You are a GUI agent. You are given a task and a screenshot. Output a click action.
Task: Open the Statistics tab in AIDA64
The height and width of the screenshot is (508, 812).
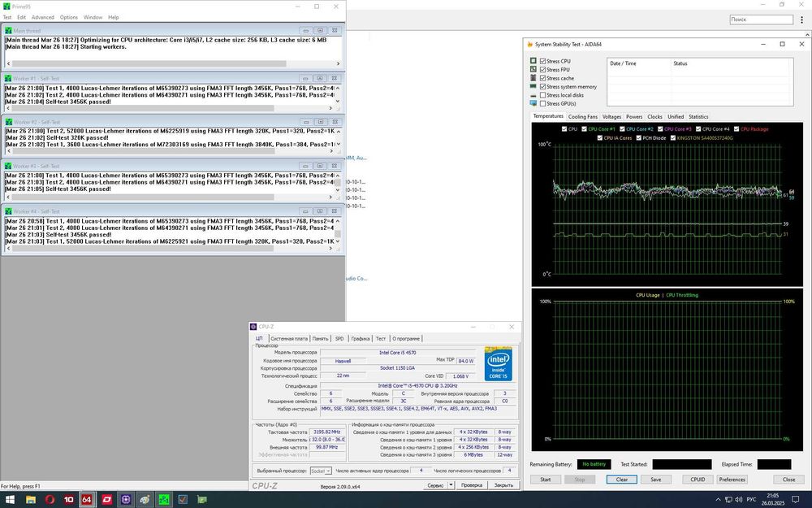pos(698,116)
